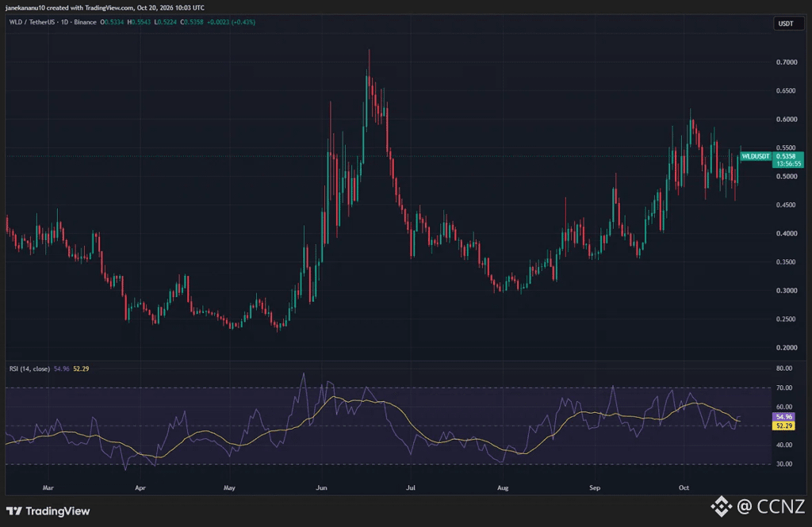812x527 pixels.
Task: Click the 0.7000 price axis label
Action: 787,62
